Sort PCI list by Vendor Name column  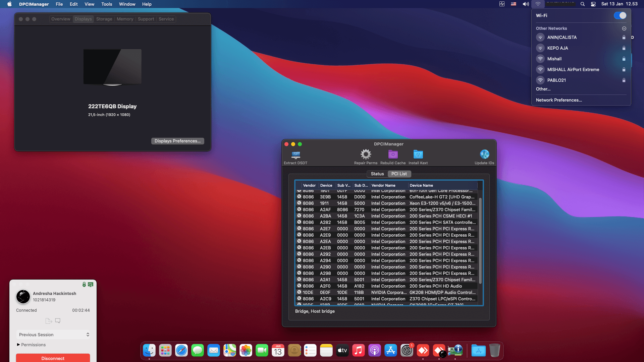tap(389, 185)
